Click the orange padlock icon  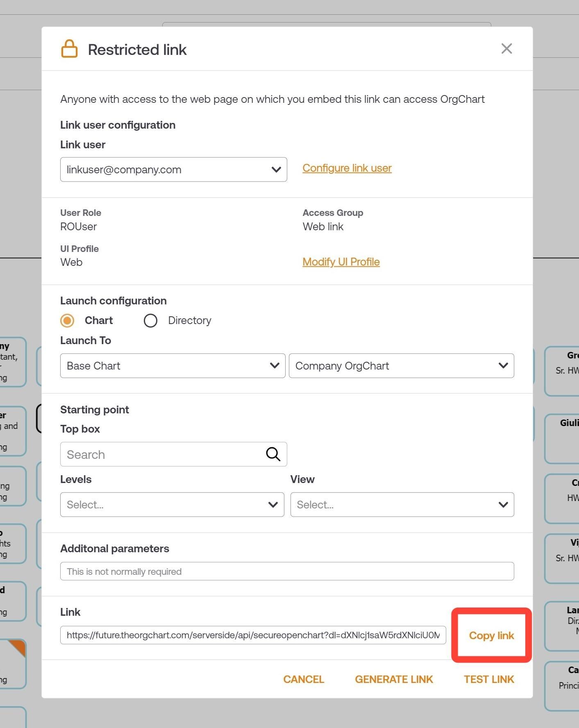69,49
